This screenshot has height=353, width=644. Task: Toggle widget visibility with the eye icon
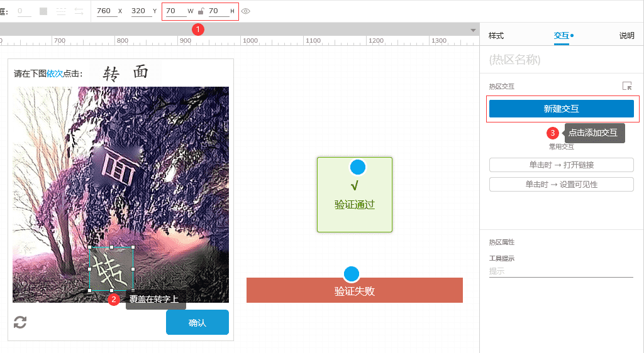pos(246,11)
